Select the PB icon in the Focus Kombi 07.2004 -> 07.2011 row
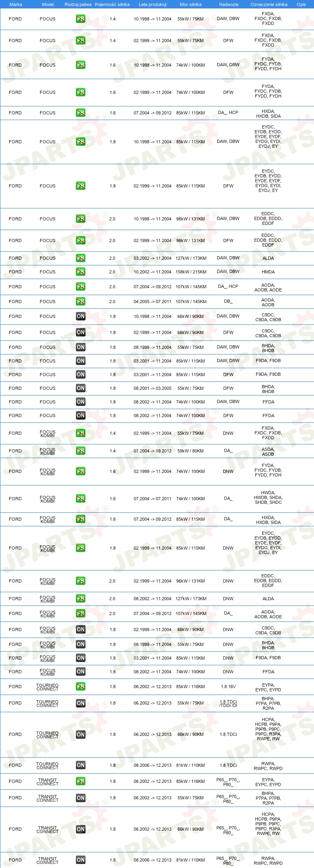The width and height of the screenshot is (314, 868). pyautogui.click(x=81, y=499)
